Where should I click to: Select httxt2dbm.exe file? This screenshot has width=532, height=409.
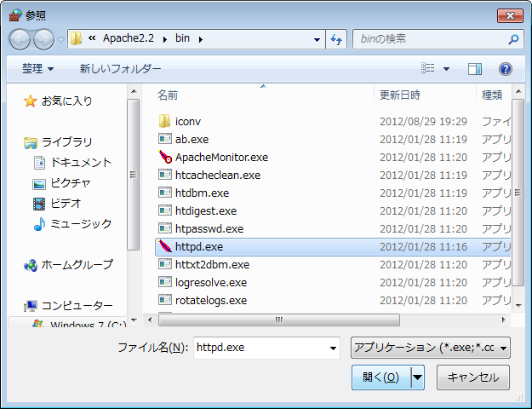(212, 265)
